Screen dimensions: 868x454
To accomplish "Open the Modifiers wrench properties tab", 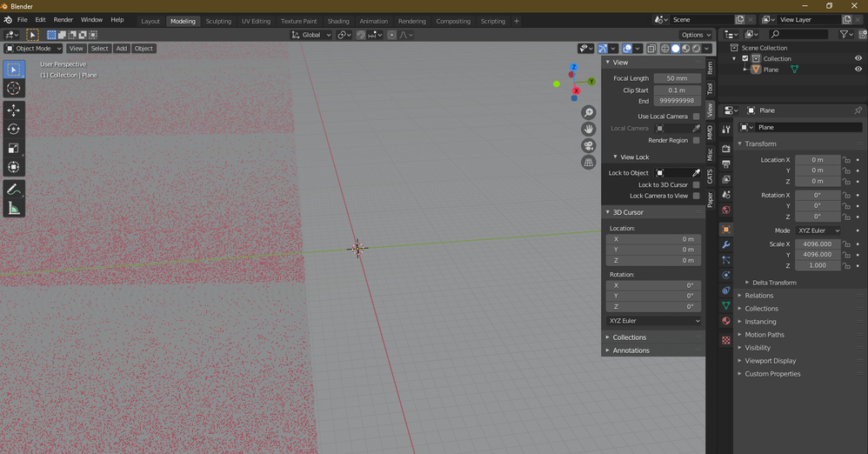I will pos(725,244).
